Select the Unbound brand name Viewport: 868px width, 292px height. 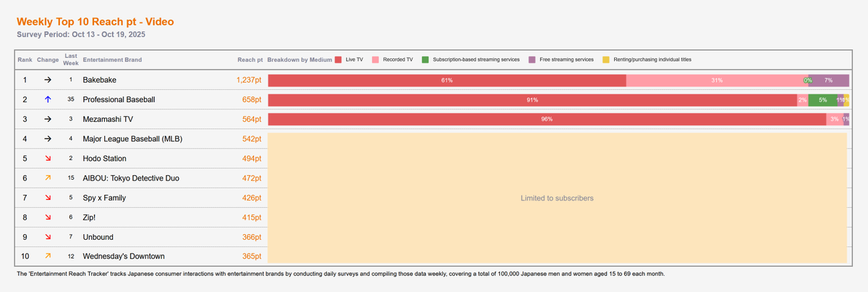(x=98, y=236)
